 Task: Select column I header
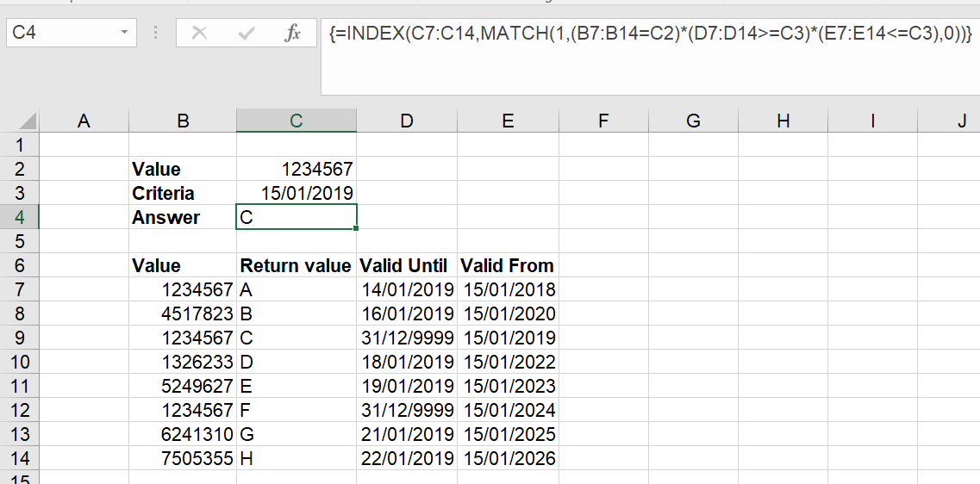872,121
